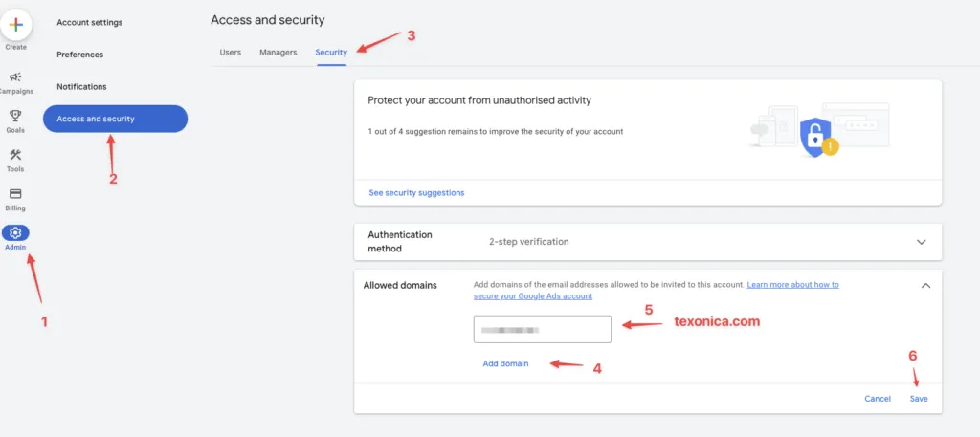This screenshot has height=437, width=980.
Task: Open the Billing card icon
Action: (15, 193)
